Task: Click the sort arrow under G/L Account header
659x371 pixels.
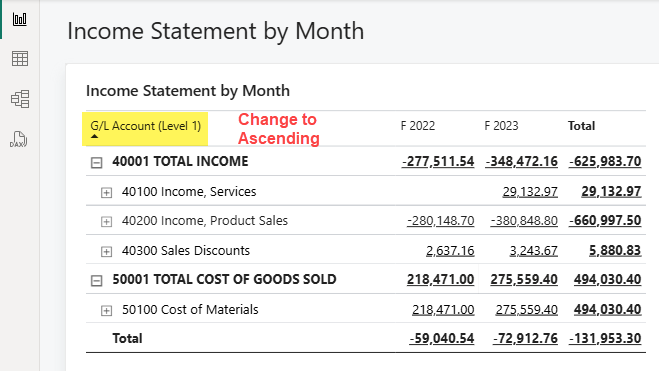Action: pos(95,137)
